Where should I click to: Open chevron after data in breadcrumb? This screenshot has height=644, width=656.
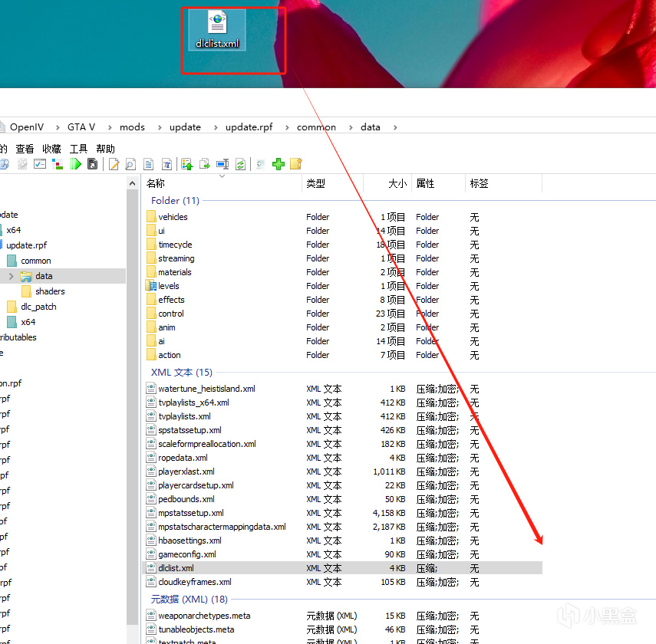(x=395, y=127)
